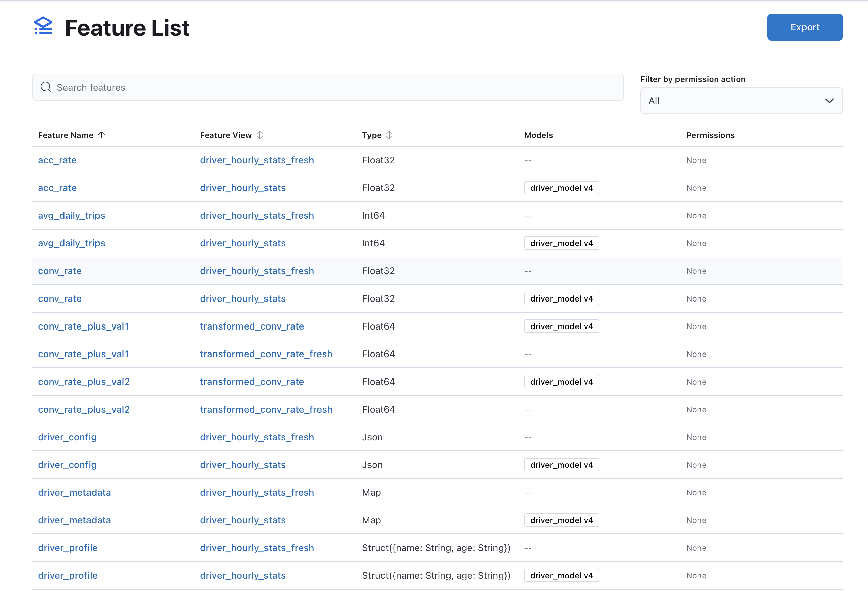The width and height of the screenshot is (868, 601).
Task: Click the Export button
Action: (805, 27)
